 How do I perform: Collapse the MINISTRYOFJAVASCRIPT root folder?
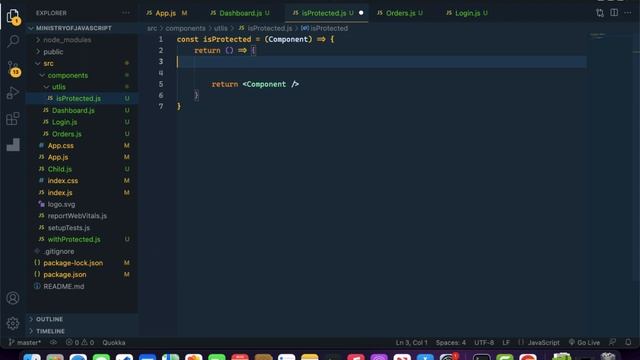click(73, 28)
